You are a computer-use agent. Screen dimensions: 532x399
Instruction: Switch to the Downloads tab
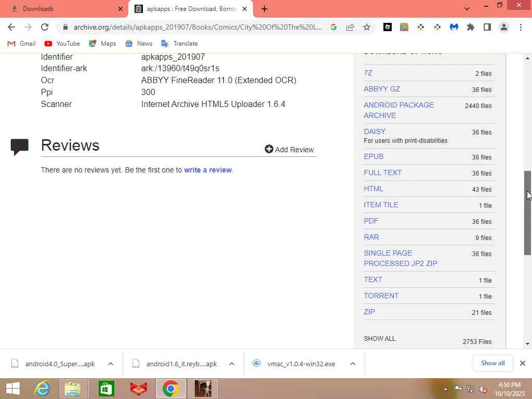click(x=63, y=9)
